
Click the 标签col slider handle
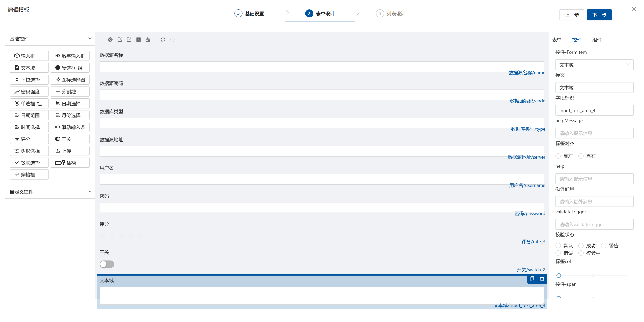coord(559,276)
